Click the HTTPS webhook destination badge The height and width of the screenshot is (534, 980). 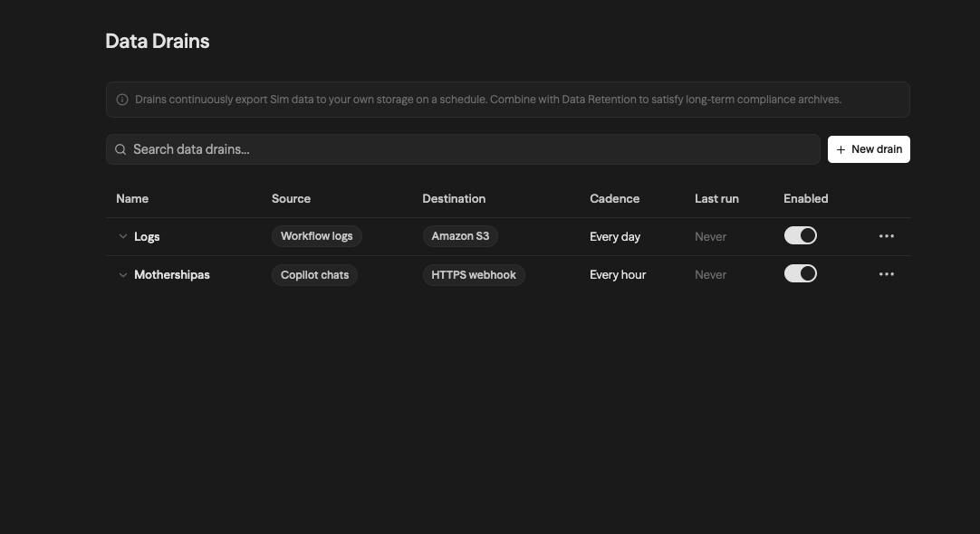coord(474,275)
